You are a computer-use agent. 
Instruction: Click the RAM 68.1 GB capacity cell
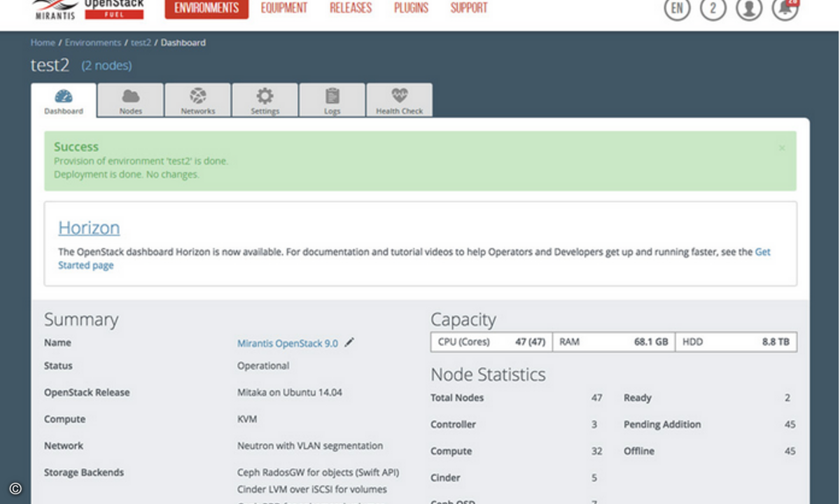[614, 342]
